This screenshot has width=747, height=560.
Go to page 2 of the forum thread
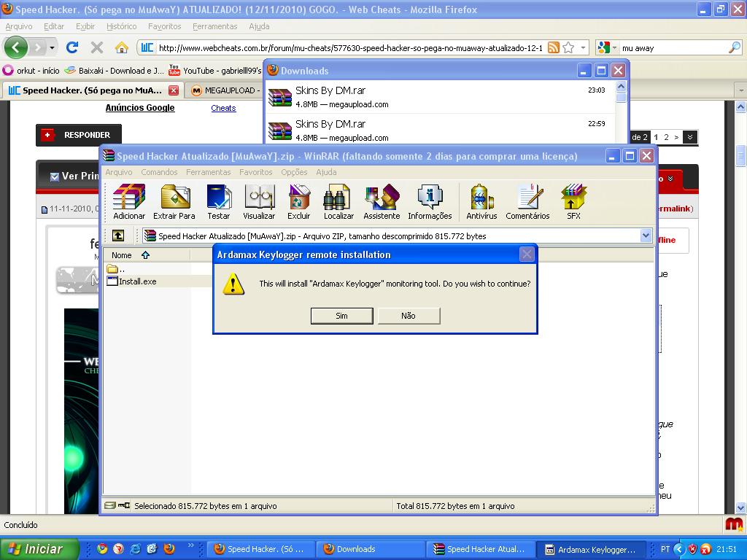point(667,137)
